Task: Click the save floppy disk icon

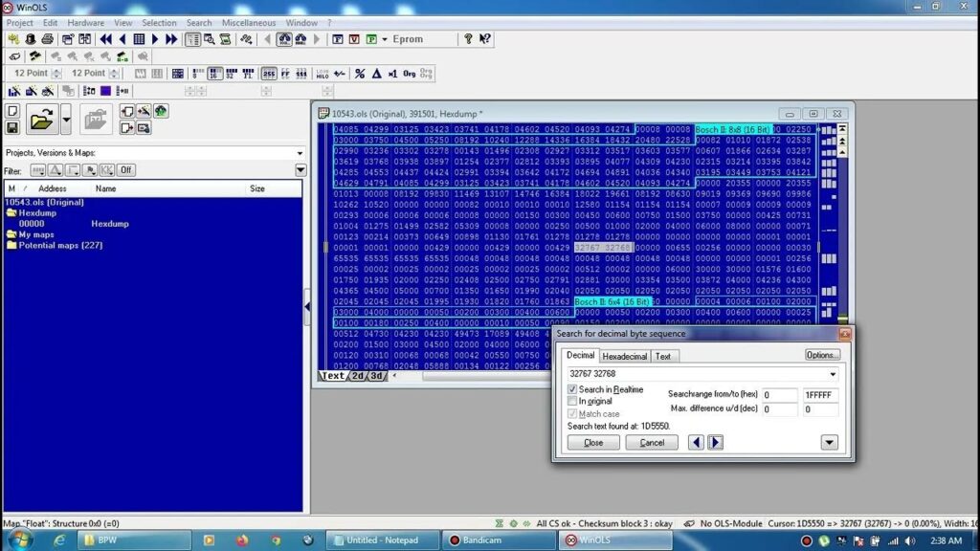Action: (x=12, y=127)
